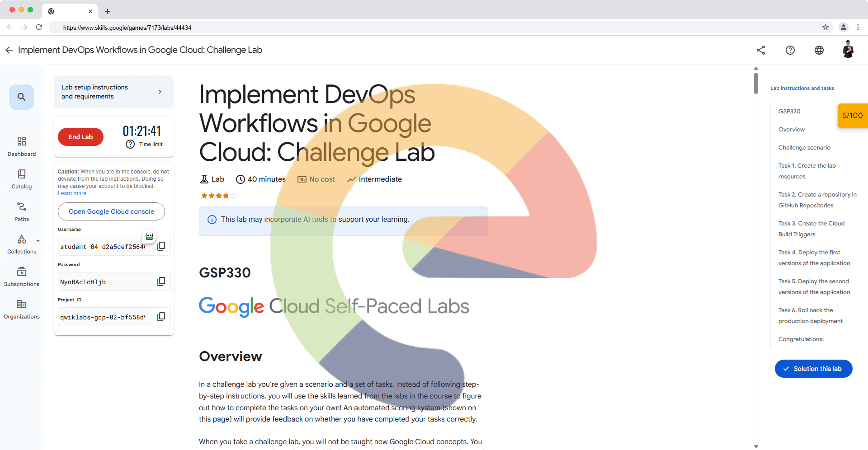This screenshot has height=450, width=868.
Task: Click the Lab instructions and tasks heading
Action: tap(802, 88)
